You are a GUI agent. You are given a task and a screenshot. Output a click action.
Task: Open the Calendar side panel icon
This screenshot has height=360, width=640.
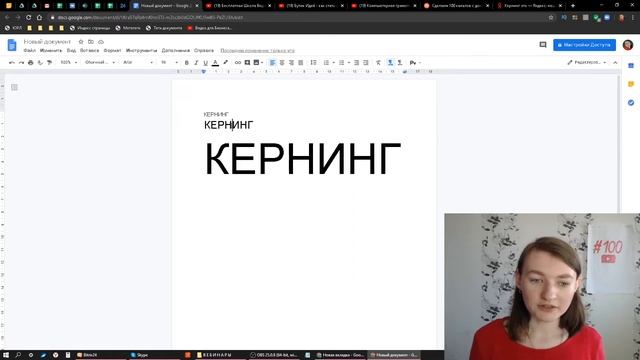click(x=631, y=66)
